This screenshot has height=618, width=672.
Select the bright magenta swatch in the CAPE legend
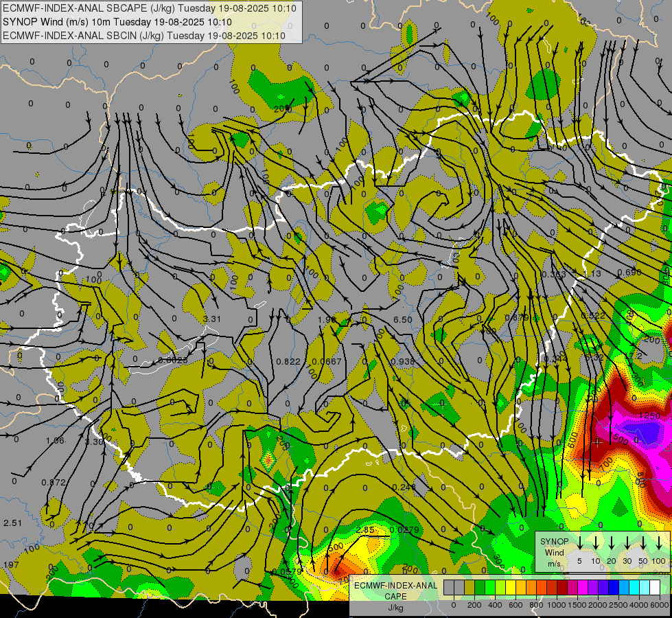[x=583, y=587]
